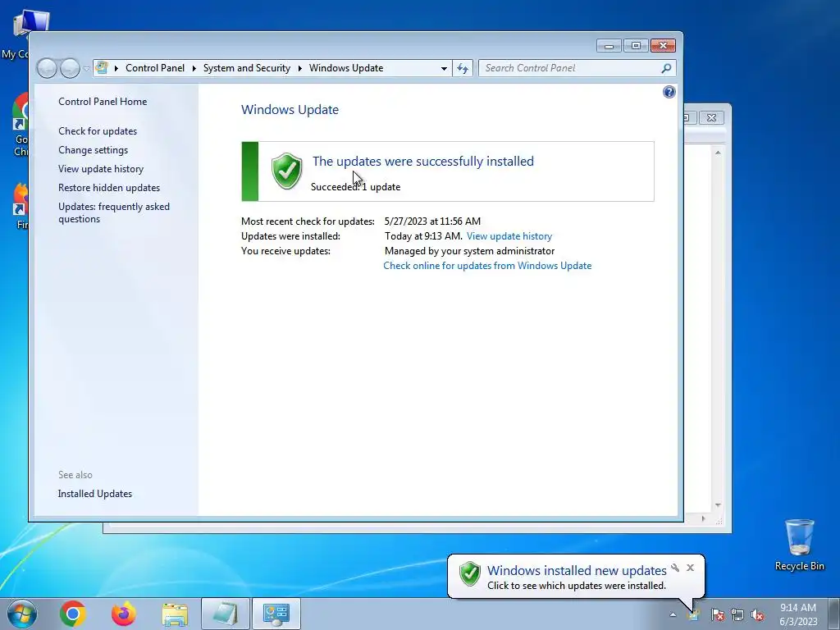Dismiss the update notification balloon
The image size is (840, 630).
pyautogui.click(x=690, y=568)
